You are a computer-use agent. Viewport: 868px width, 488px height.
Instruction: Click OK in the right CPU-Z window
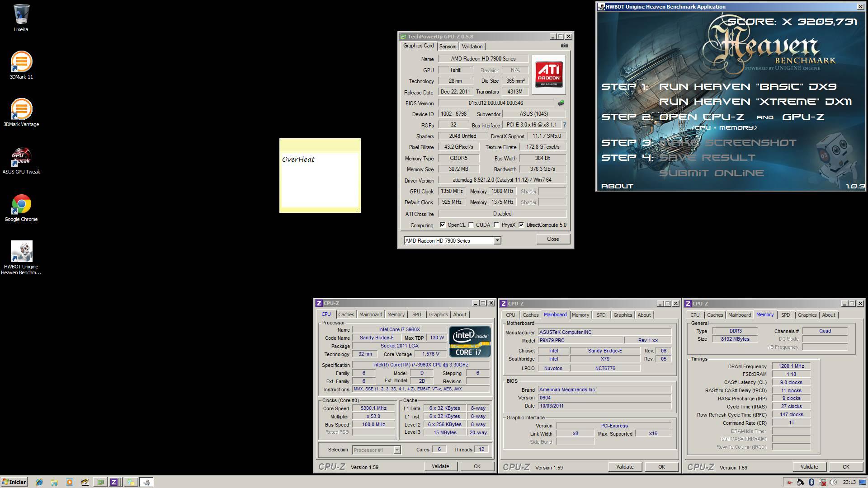point(846,467)
